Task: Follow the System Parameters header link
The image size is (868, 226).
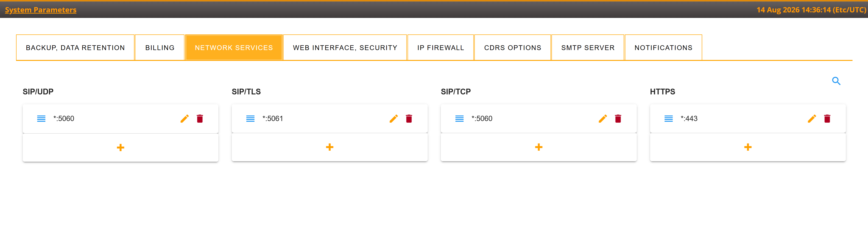Action: click(x=41, y=10)
